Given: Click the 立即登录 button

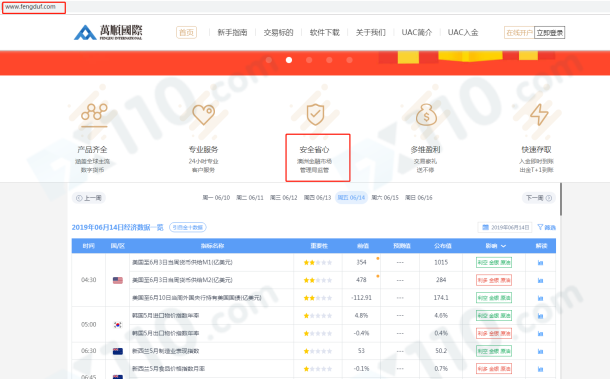Looking at the screenshot, I should (550, 33).
